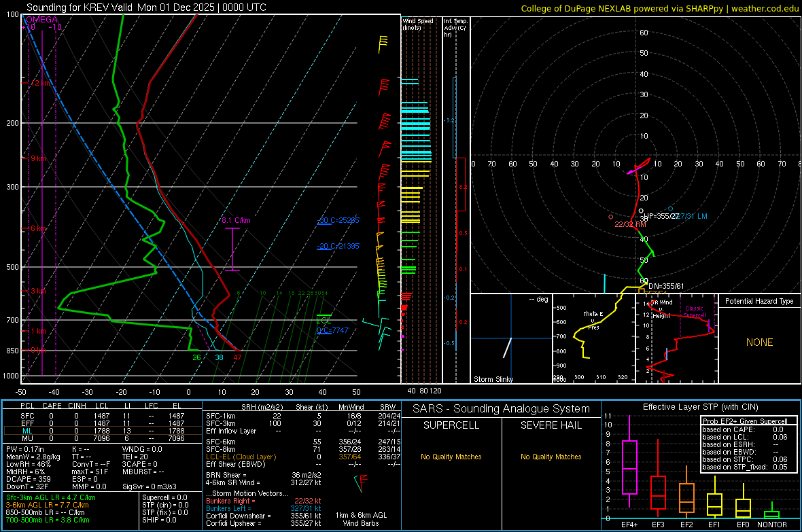Click surface temperature value 47

(237, 357)
